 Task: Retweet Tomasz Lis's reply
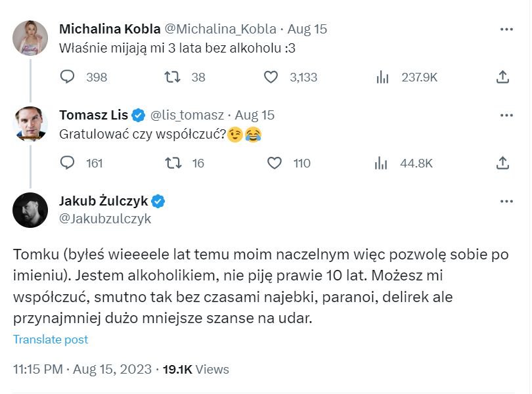(173, 163)
